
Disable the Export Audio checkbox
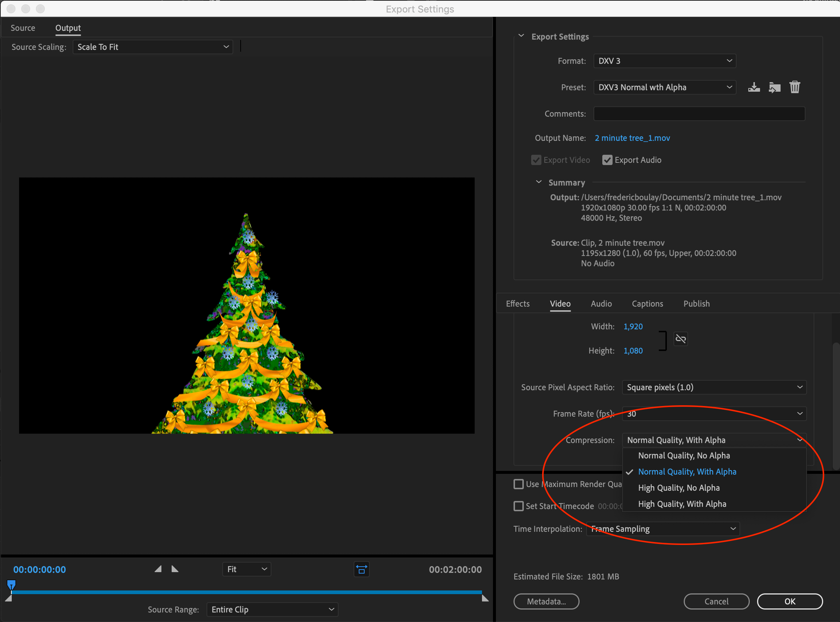[607, 160]
